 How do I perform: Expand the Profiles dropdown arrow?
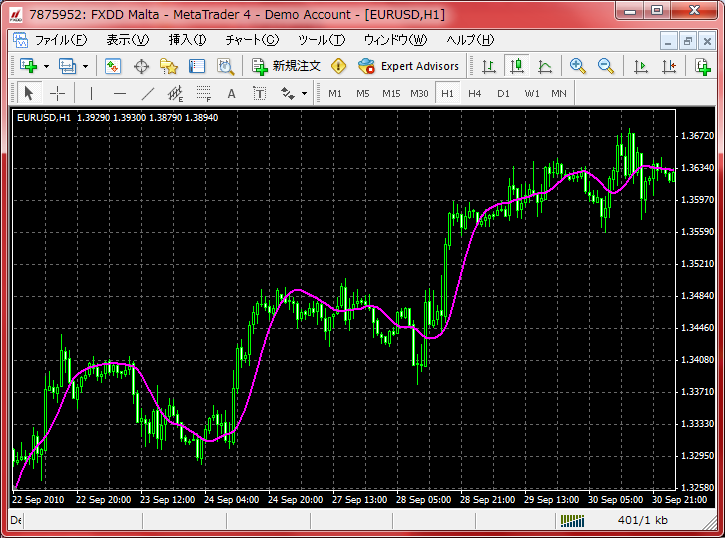coord(86,67)
